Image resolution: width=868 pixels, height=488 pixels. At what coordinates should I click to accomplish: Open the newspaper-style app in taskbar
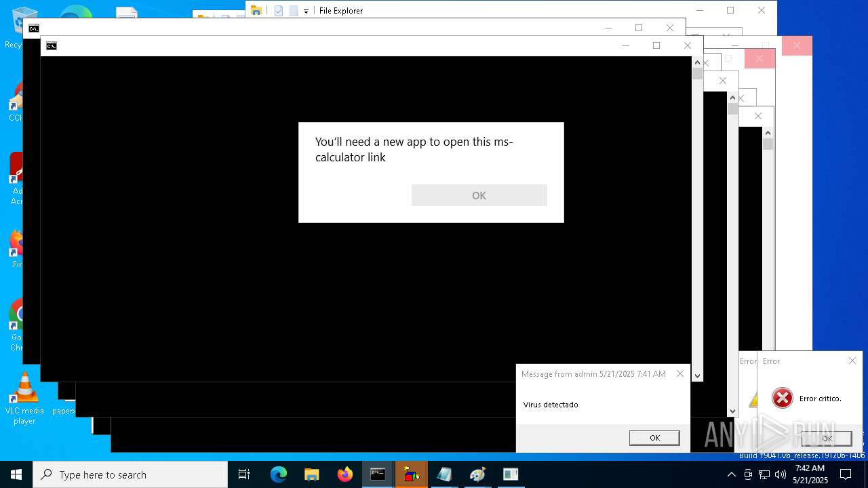coord(511,474)
